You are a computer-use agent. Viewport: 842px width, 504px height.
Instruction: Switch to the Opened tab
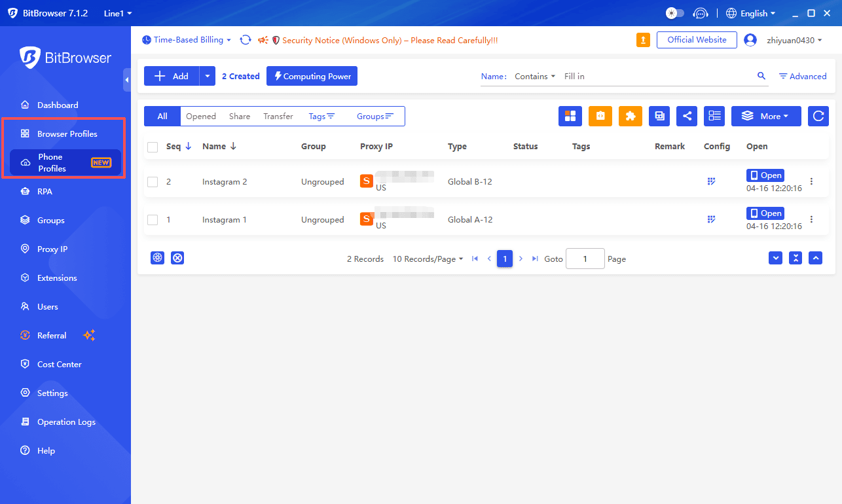(200, 116)
